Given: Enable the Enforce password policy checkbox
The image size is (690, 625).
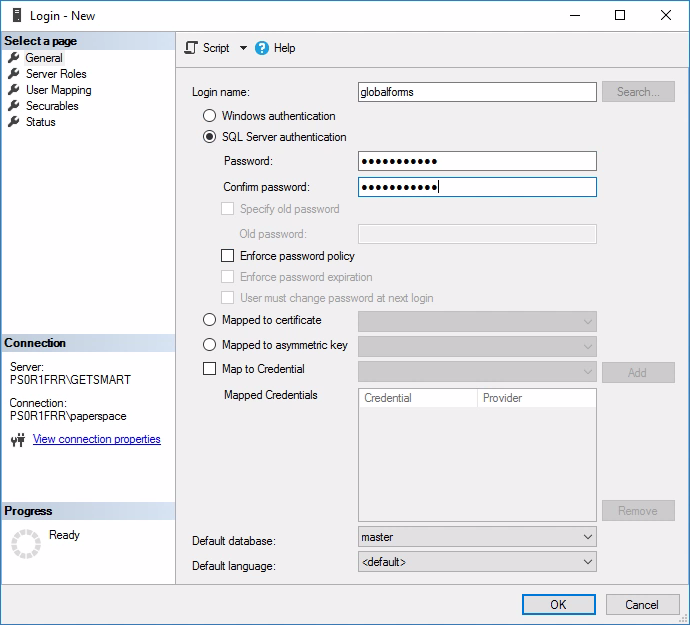Looking at the screenshot, I should point(228,256).
